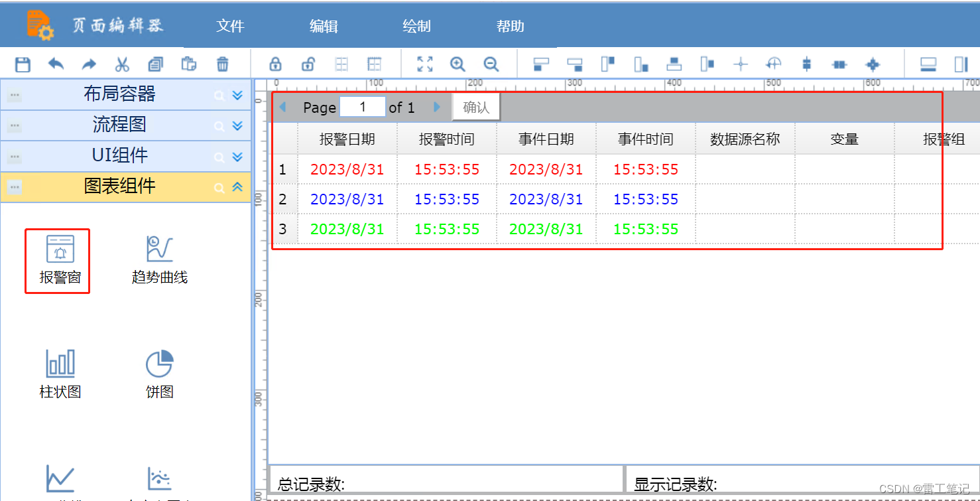Align elements to the left edge
The width and height of the screenshot is (980, 501).
542,64
